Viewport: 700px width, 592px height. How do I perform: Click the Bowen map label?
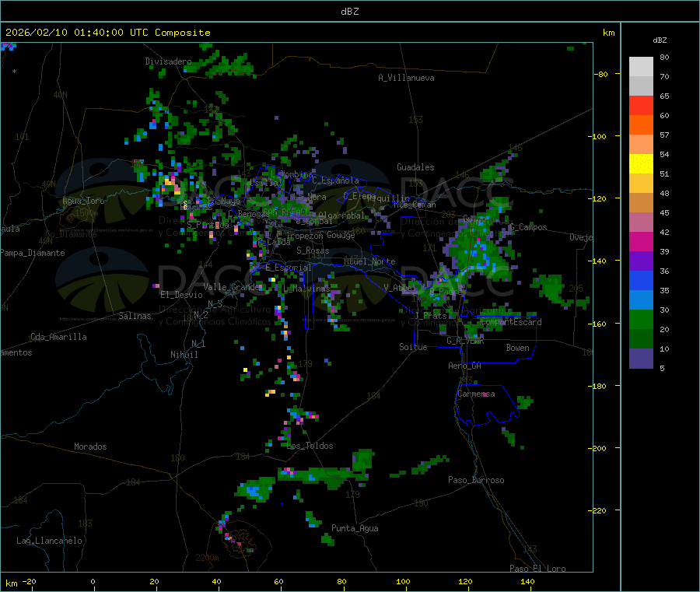[518, 348]
